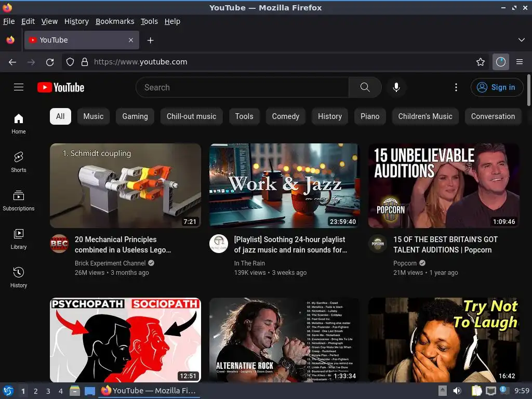Open the Bookmarks menu
The image size is (532, 399).
click(x=115, y=21)
